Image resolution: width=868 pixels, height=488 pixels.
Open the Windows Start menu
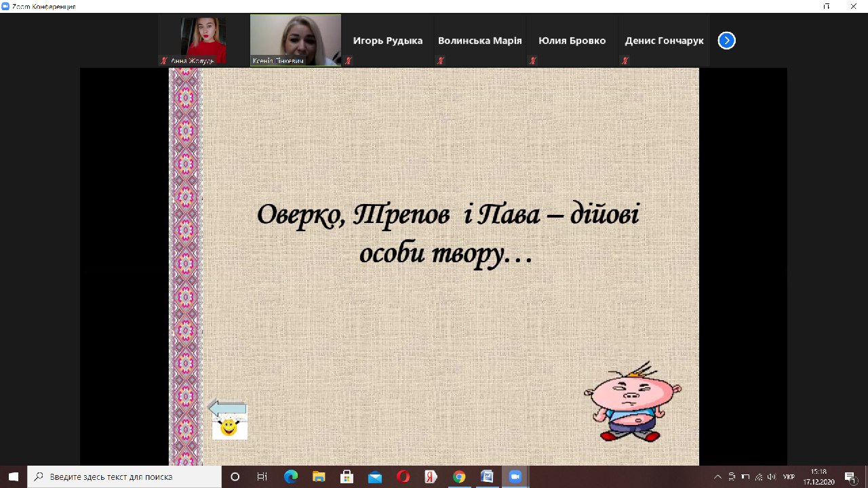click(x=14, y=476)
